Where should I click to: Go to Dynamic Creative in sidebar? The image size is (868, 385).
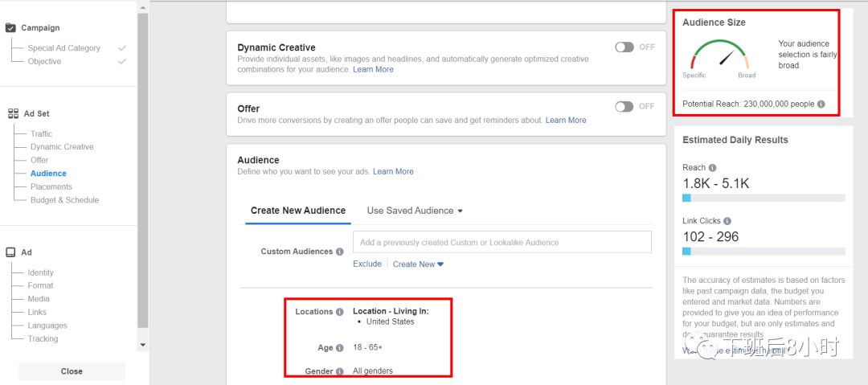(62, 147)
